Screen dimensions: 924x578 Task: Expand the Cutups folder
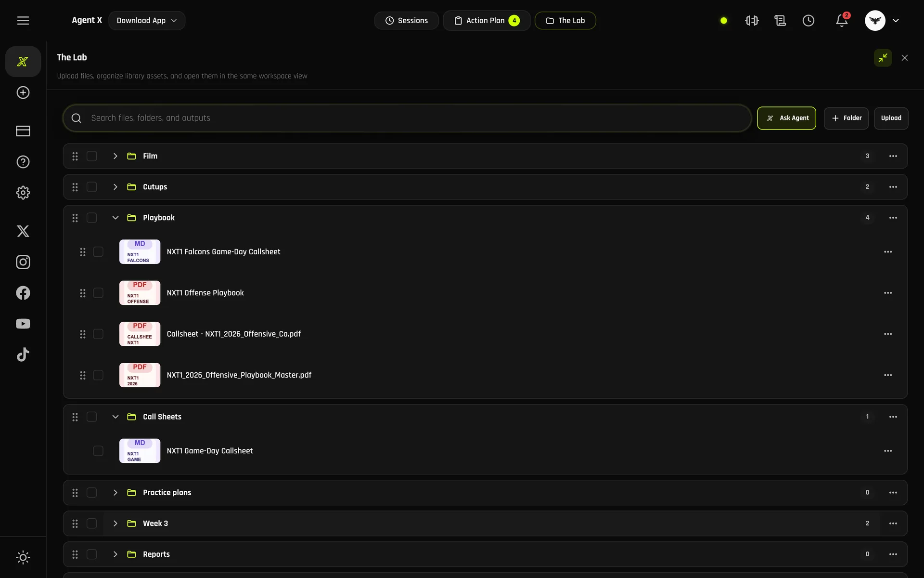[x=115, y=187]
